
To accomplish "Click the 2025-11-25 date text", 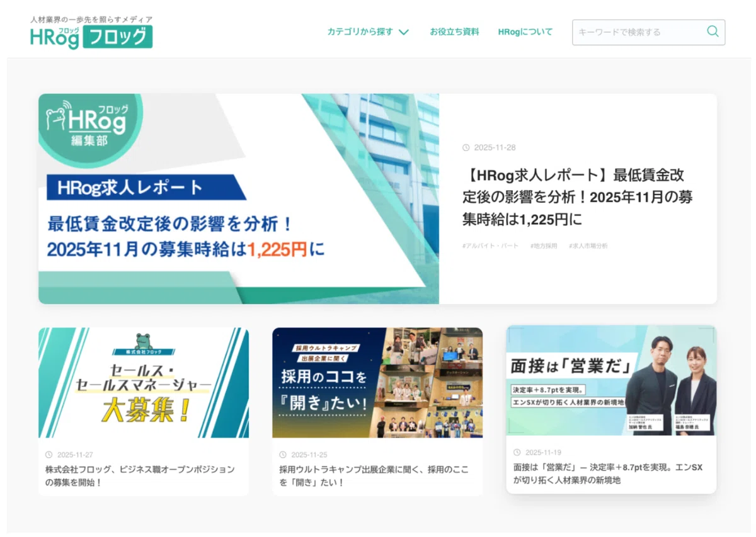I will 309,455.
